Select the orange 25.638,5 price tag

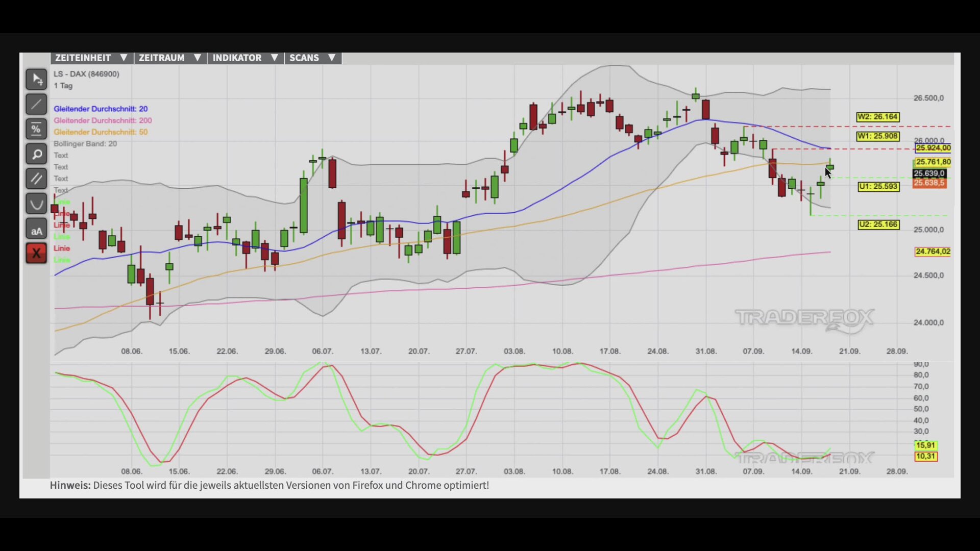(x=929, y=183)
